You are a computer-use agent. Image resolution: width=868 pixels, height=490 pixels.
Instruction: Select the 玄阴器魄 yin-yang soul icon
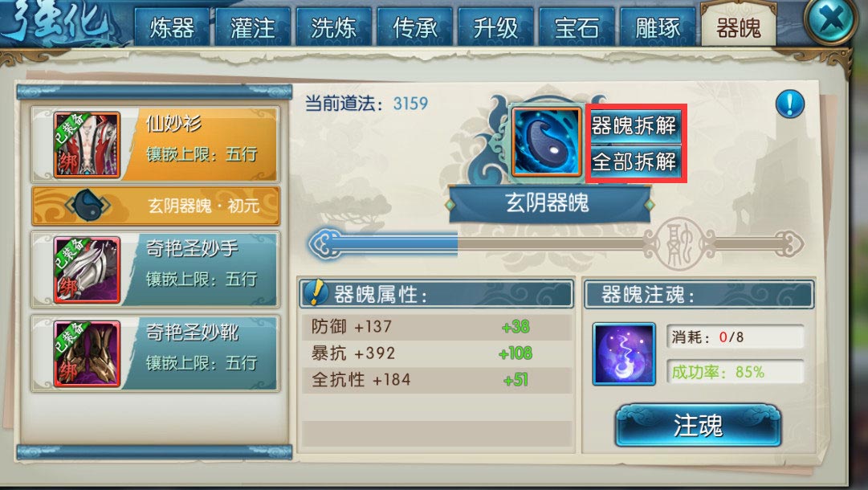tap(546, 141)
